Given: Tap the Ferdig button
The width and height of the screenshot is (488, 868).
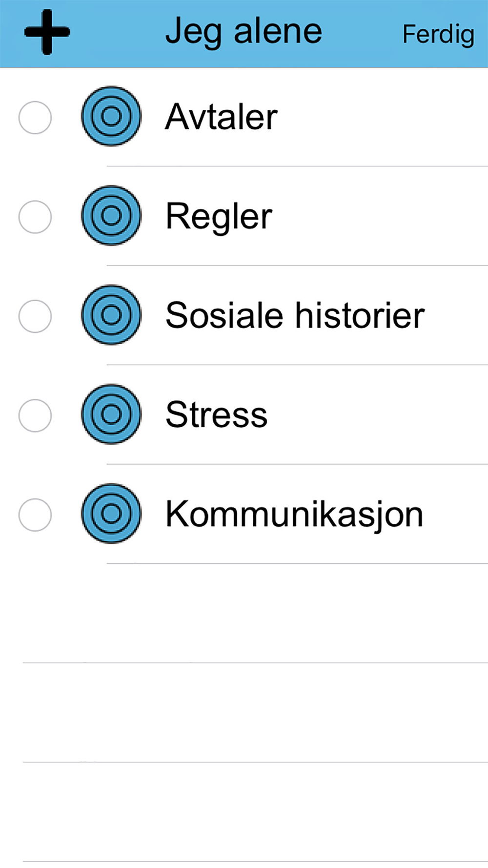Looking at the screenshot, I should [438, 35].
